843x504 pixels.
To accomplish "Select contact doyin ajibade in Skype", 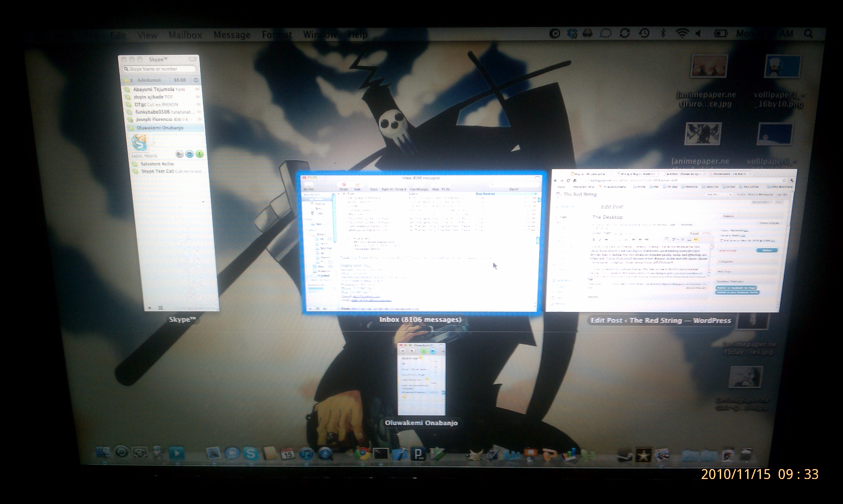I will click(163, 97).
